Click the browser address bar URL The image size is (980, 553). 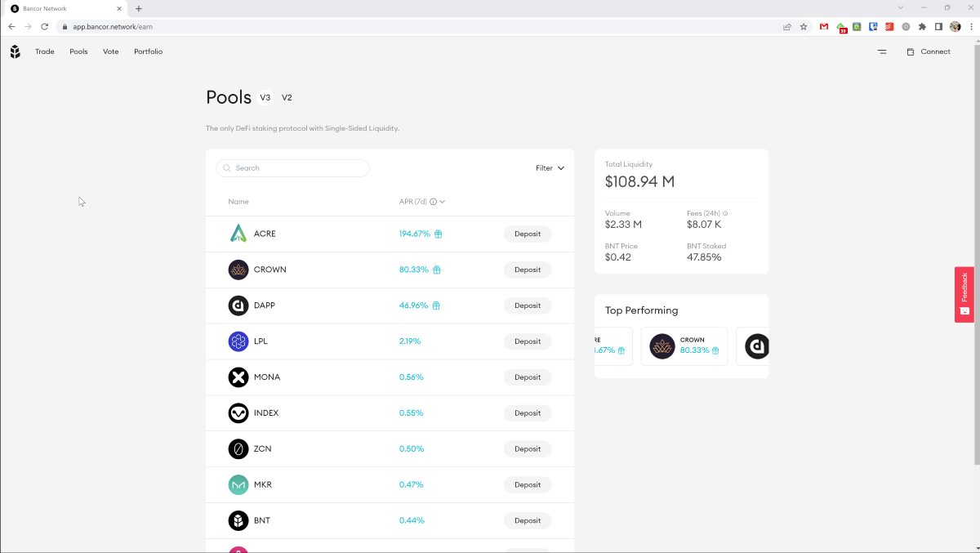point(113,27)
